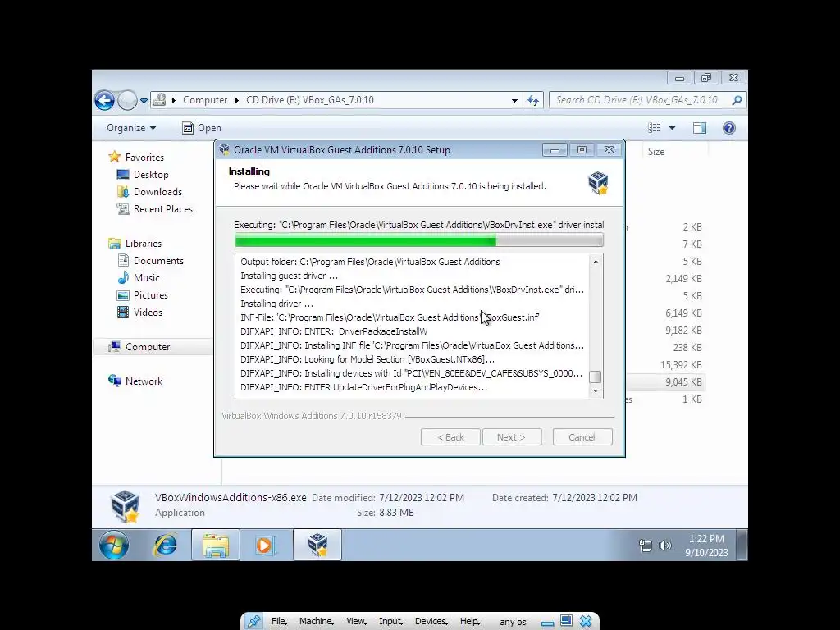Screen dimensions: 840x630
Task: Expand the address bar history dropdown
Action: (x=514, y=100)
